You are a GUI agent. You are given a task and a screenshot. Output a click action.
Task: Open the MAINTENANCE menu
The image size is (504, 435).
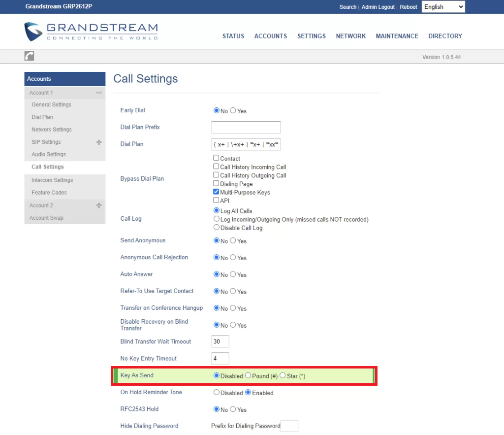click(x=397, y=36)
